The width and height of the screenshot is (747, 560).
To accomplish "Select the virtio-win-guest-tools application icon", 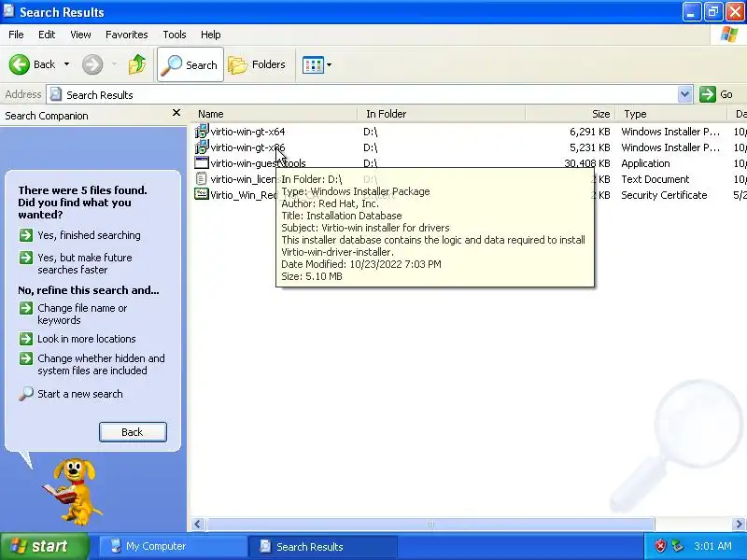I will [202, 162].
